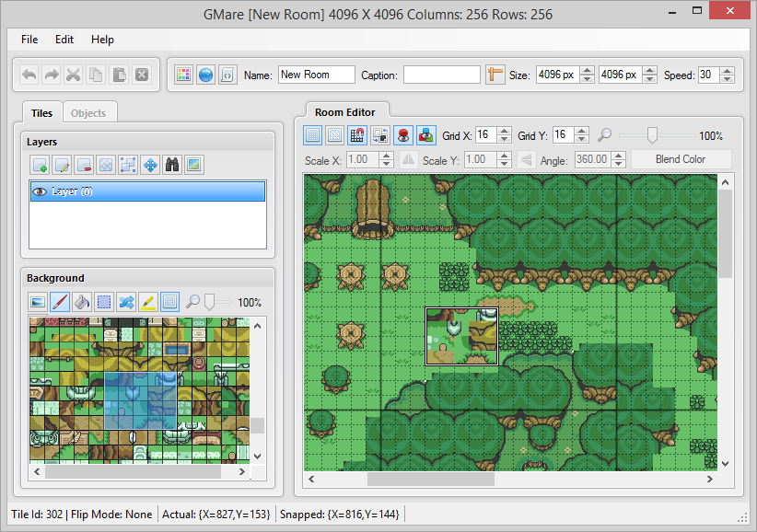Click the tileset scroll right arrow
The image size is (757, 532).
click(242, 472)
